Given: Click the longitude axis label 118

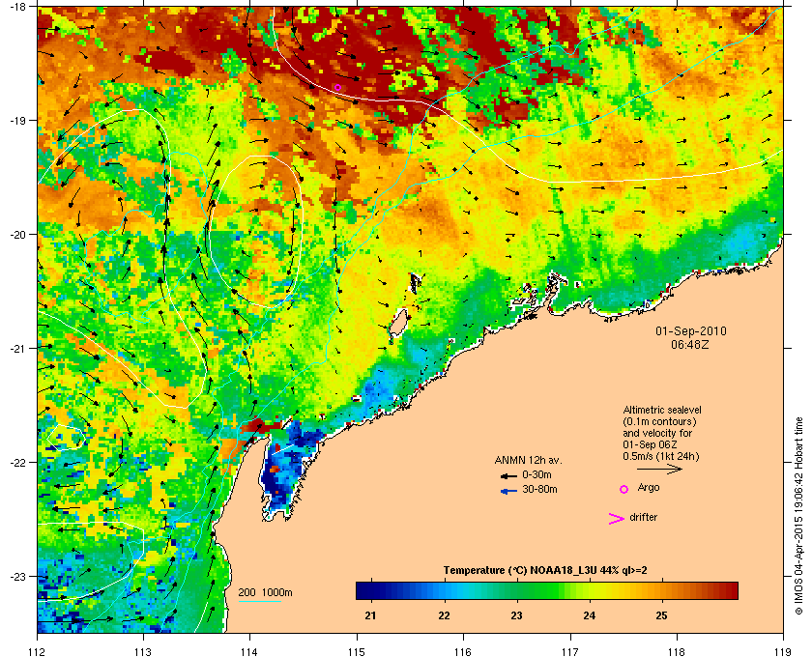Looking at the screenshot, I should coord(677,652).
